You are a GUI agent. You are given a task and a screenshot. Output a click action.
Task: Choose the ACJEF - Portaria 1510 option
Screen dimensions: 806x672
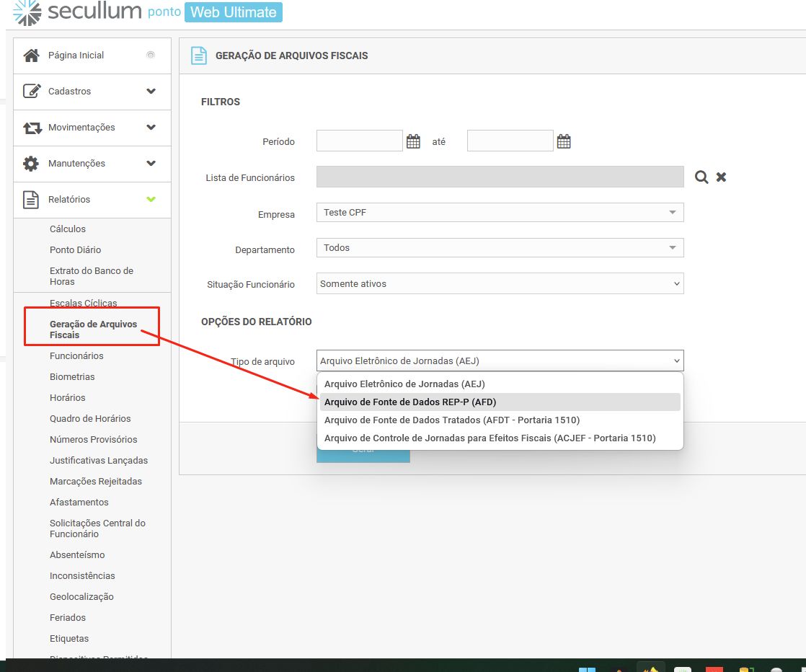490,438
